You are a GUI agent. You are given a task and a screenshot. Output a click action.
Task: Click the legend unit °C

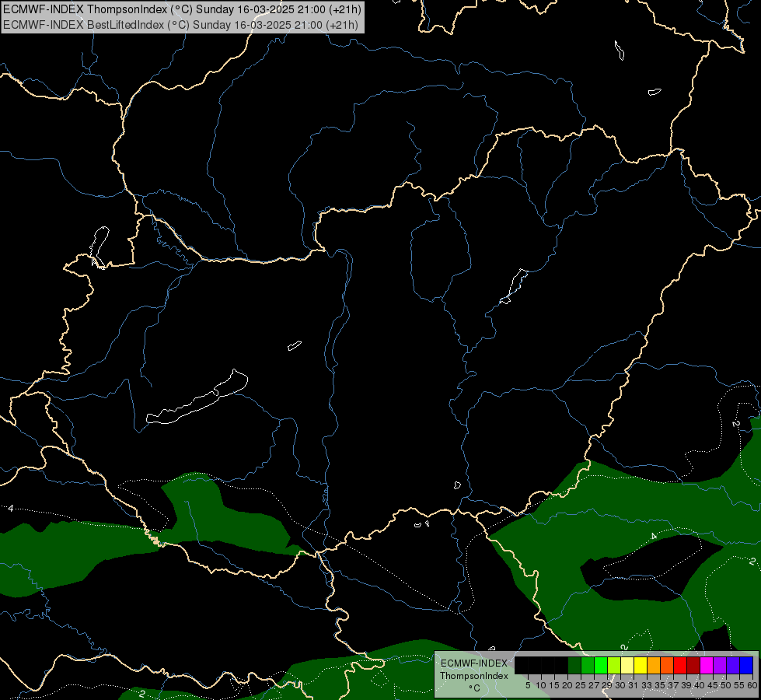point(475,688)
